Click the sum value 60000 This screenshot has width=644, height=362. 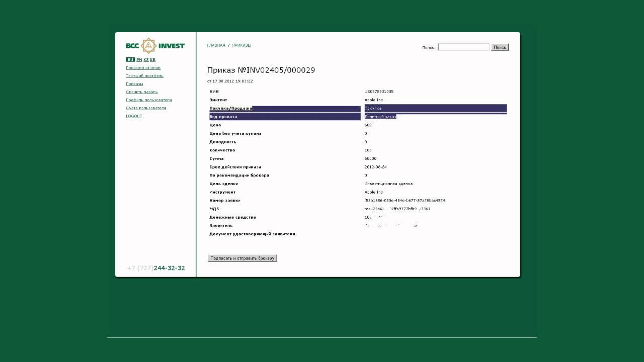click(370, 159)
